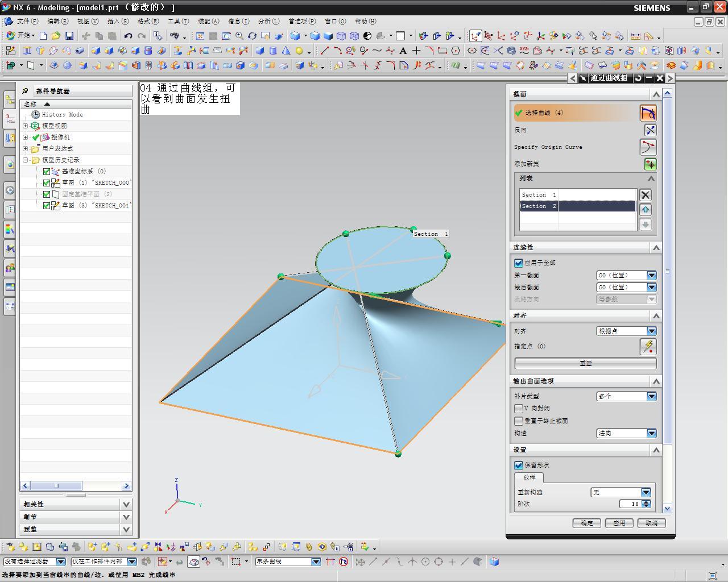Viewport: 728px width, 582px height.
Task: Toggle the checkbox for SKETCH_000
Action: tap(47, 183)
